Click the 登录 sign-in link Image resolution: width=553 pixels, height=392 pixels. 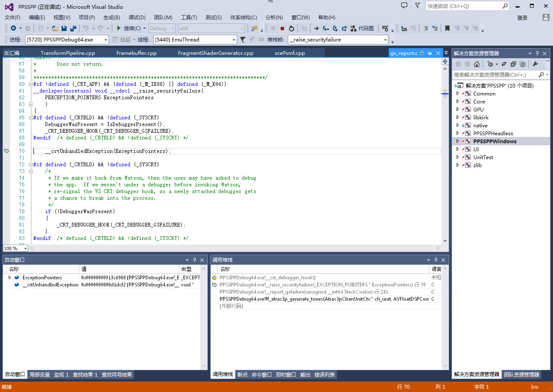[522, 18]
